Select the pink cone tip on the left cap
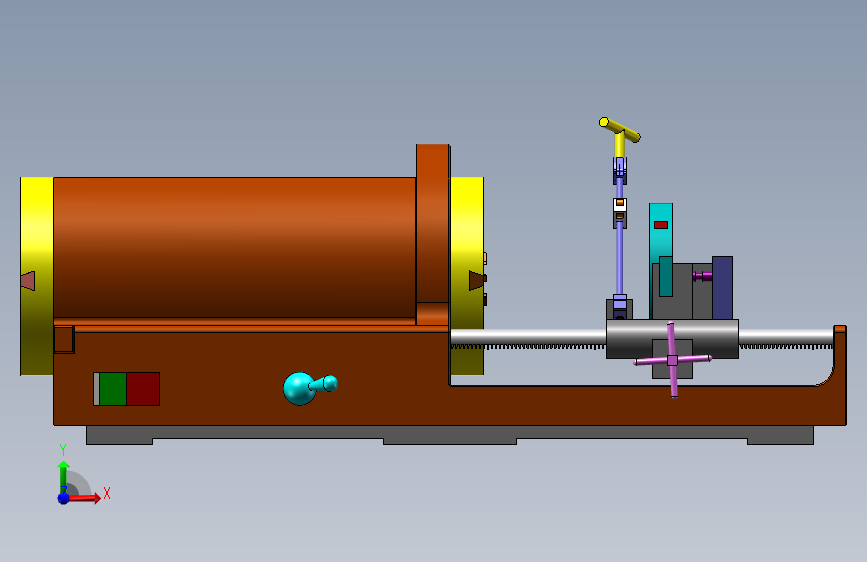 (28, 281)
